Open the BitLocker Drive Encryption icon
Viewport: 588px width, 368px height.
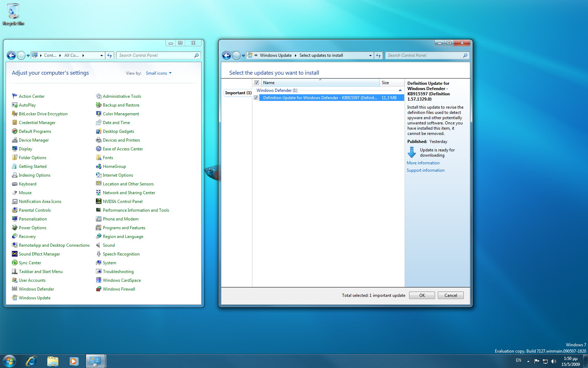click(15, 114)
